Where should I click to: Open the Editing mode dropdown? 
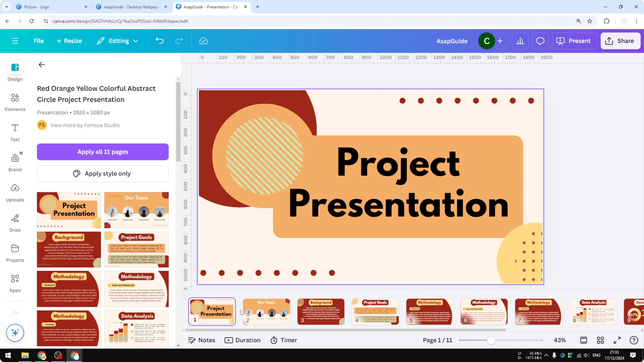pos(117,41)
